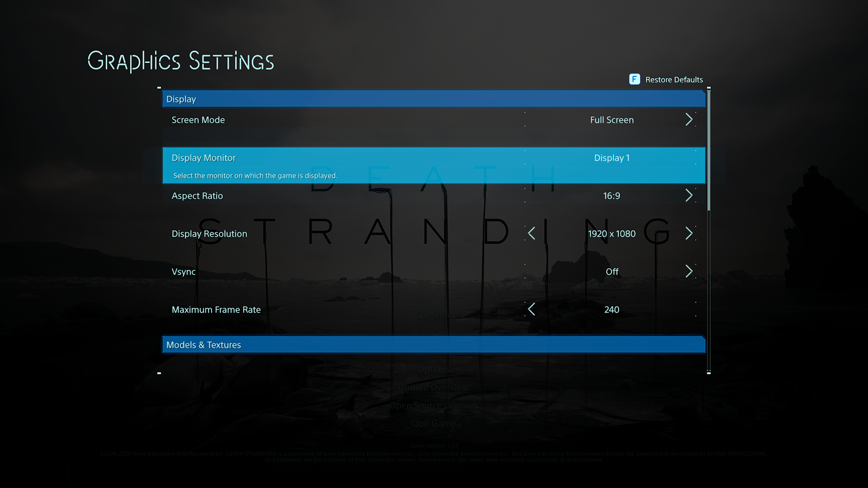The width and height of the screenshot is (868, 488).
Task: Select the Aspect Ratio setting row
Action: [x=197, y=196]
